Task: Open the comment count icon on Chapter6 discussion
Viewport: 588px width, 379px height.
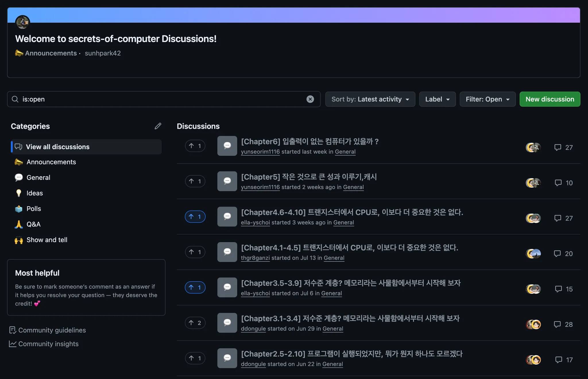Action: pos(558,147)
